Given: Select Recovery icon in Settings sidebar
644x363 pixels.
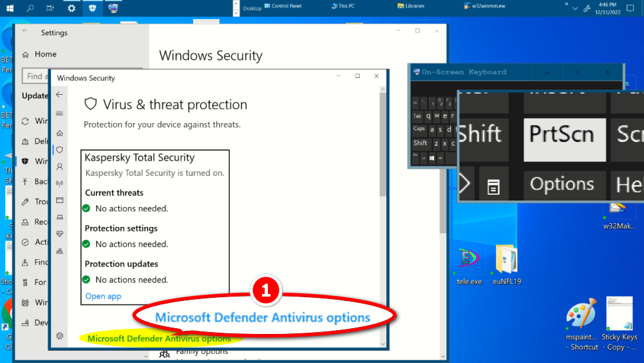Looking at the screenshot, I should click(26, 222).
